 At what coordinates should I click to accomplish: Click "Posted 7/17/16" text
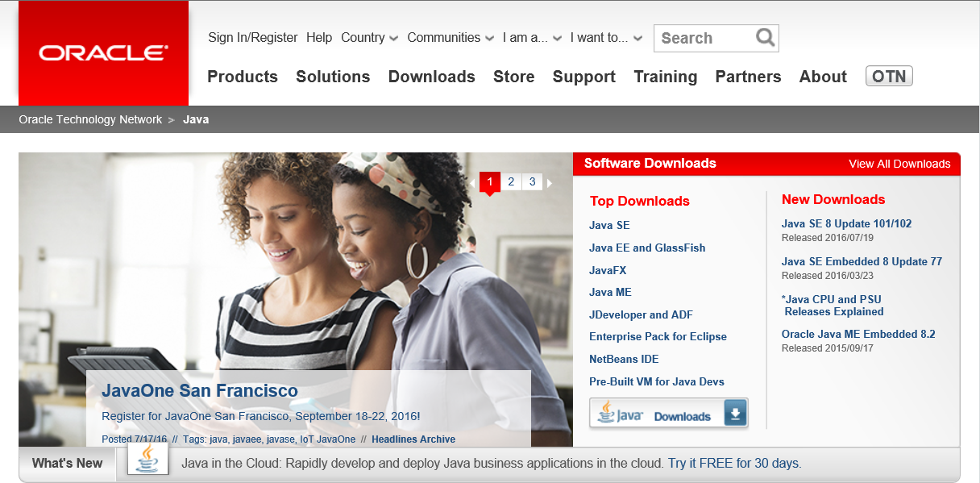(135, 439)
